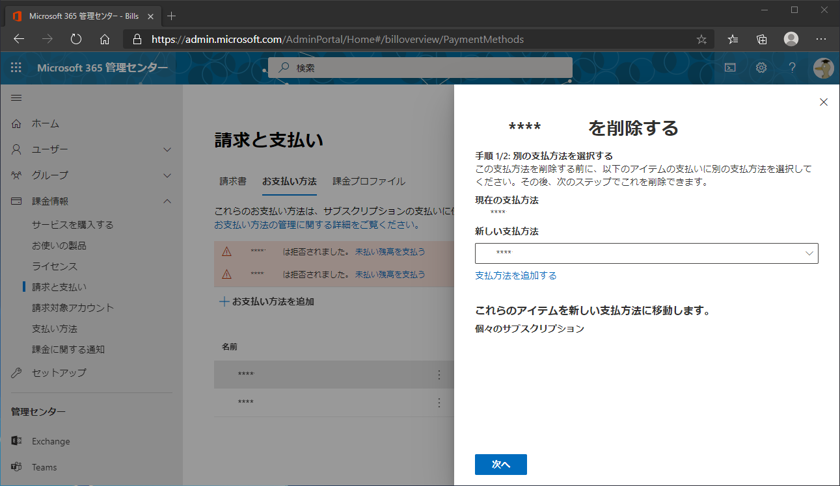Open Cloud Shell icon in header
This screenshot has height=486, width=840.
coord(730,68)
